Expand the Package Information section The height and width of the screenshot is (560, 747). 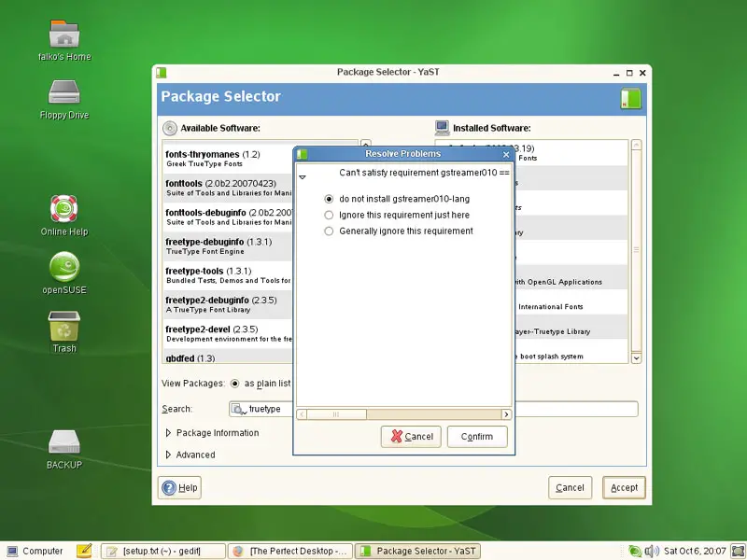point(169,433)
